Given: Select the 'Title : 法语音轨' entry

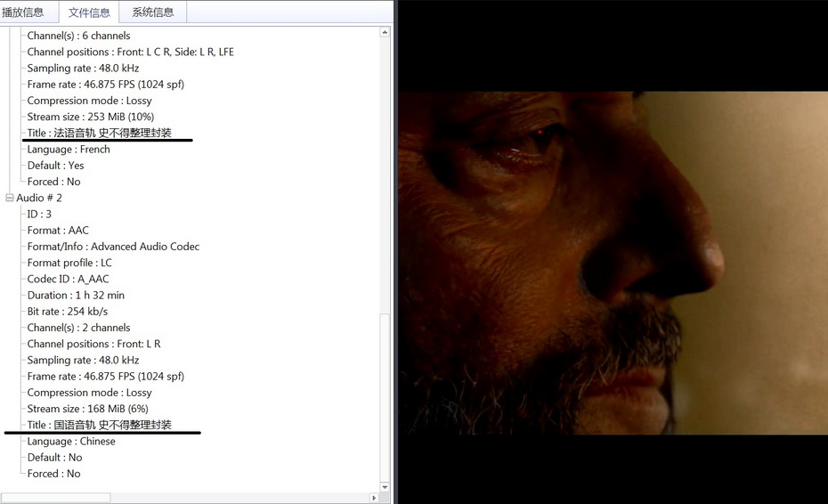Looking at the screenshot, I should click(100, 133).
